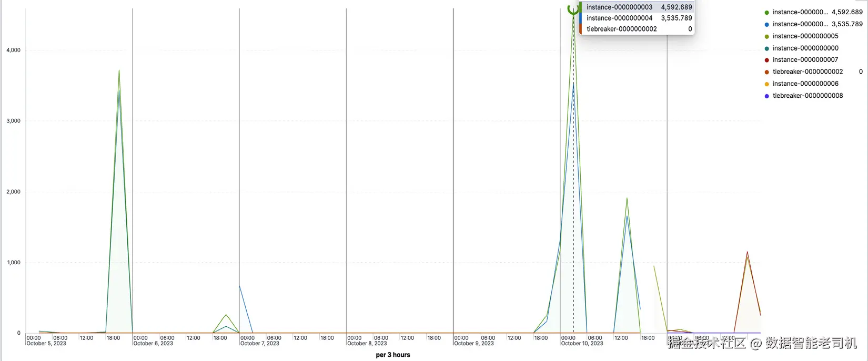Toggle tiebreaker-0000000002 series in the legend
The image size is (868, 361).
808,72
